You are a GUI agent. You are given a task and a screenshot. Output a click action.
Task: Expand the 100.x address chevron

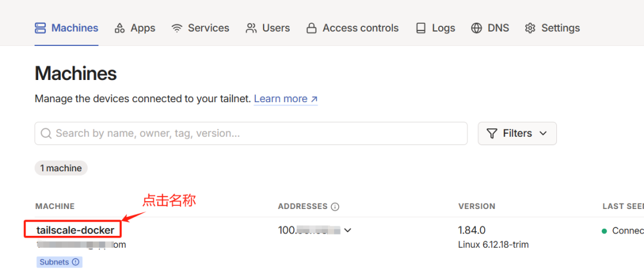348,230
